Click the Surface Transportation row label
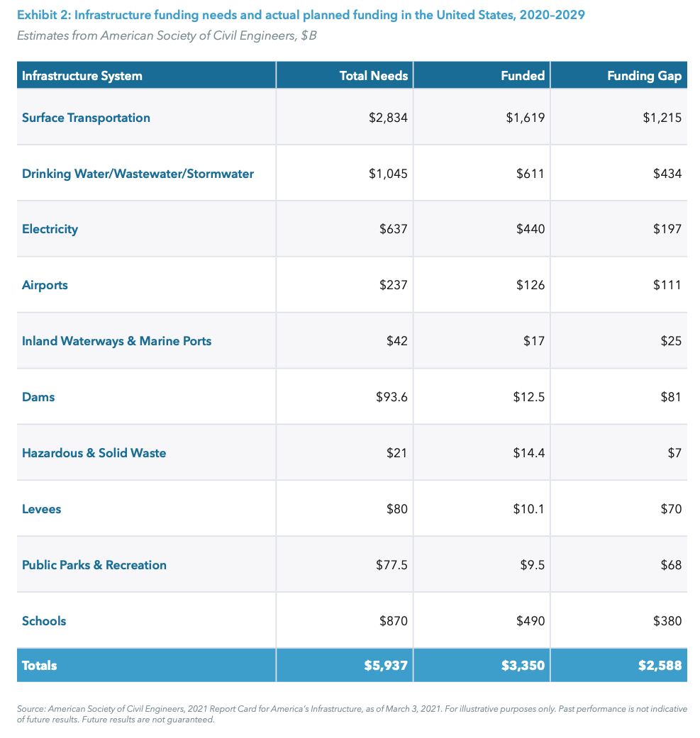Viewport: 700px width, 738px height. 86,117
